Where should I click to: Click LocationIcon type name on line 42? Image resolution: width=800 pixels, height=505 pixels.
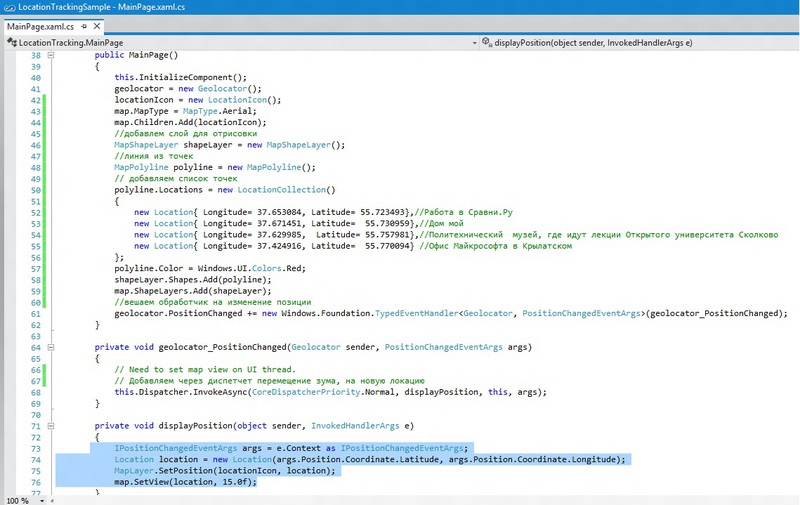237,100
